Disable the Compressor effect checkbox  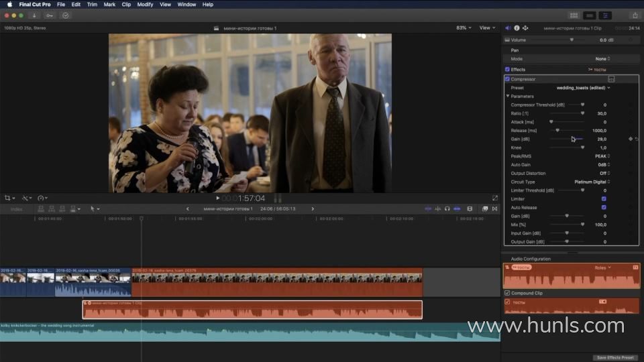(x=507, y=79)
